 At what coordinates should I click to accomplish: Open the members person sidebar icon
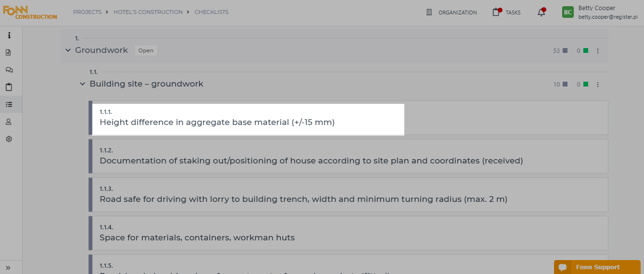9,122
